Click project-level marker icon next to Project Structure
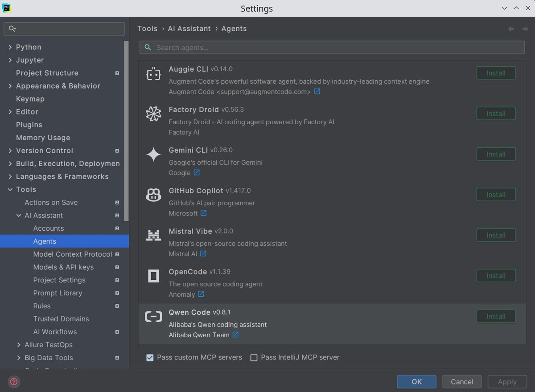Image resolution: width=535 pixels, height=392 pixels. point(117,73)
